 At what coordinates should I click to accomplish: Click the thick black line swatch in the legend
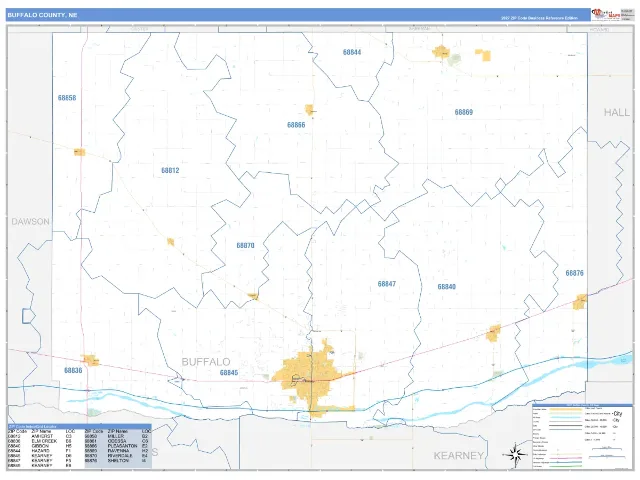pyautogui.click(x=566, y=426)
